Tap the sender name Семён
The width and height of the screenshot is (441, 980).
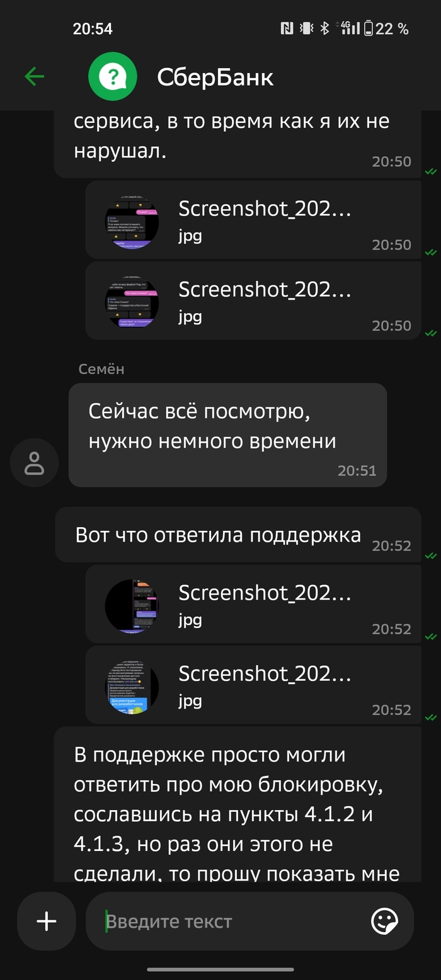[x=101, y=369]
